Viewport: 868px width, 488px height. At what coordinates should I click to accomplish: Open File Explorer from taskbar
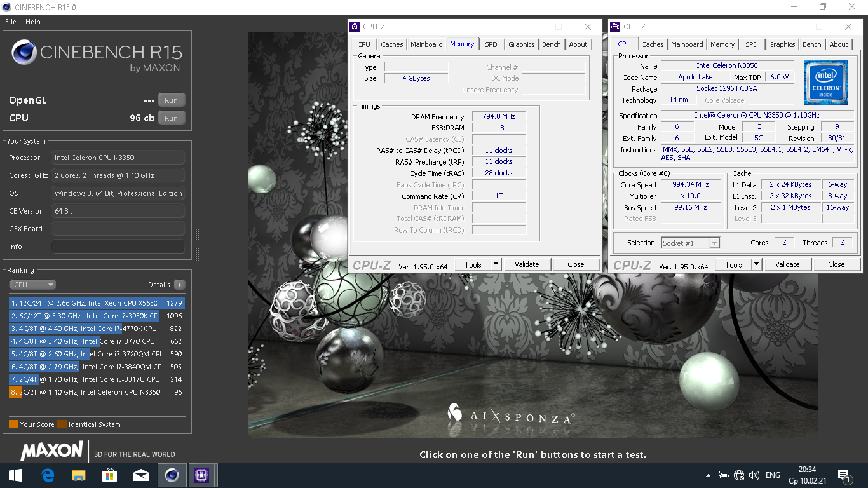78,475
